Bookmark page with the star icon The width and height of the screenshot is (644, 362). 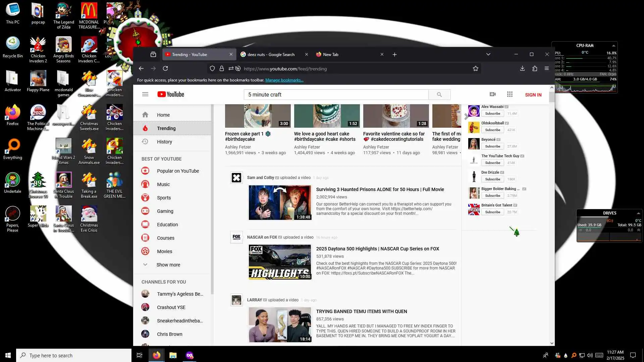[x=475, y=69]
